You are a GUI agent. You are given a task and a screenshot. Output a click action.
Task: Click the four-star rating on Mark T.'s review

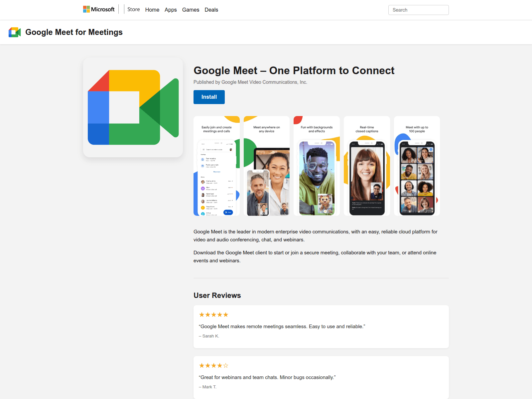[213, 365]
